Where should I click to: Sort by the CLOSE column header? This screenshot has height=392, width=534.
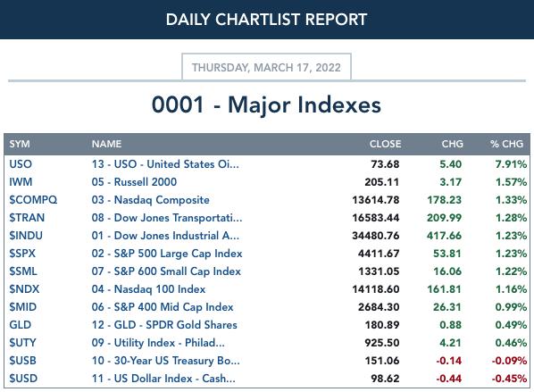(385, 144)
